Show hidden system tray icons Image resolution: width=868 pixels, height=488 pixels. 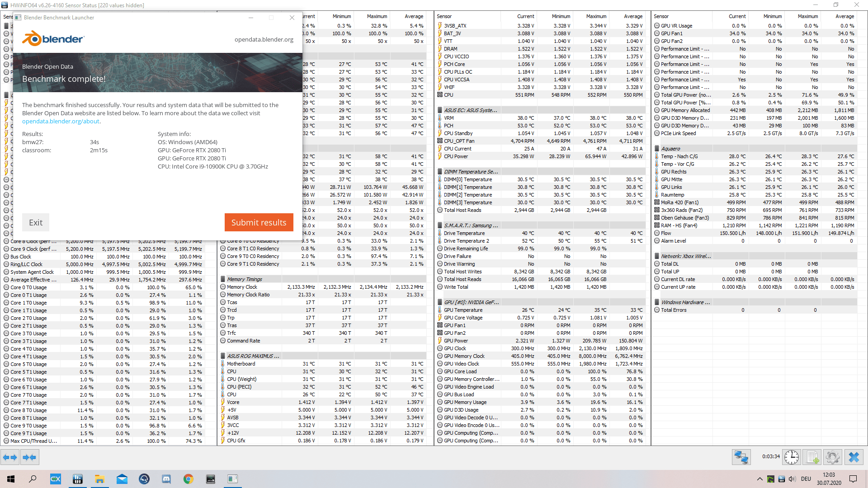pyautogui.click(x=759, y=479)
